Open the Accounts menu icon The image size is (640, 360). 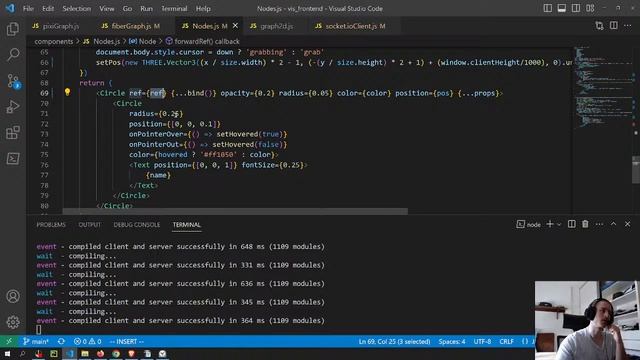pyautogui.click(x=13, y=296)
